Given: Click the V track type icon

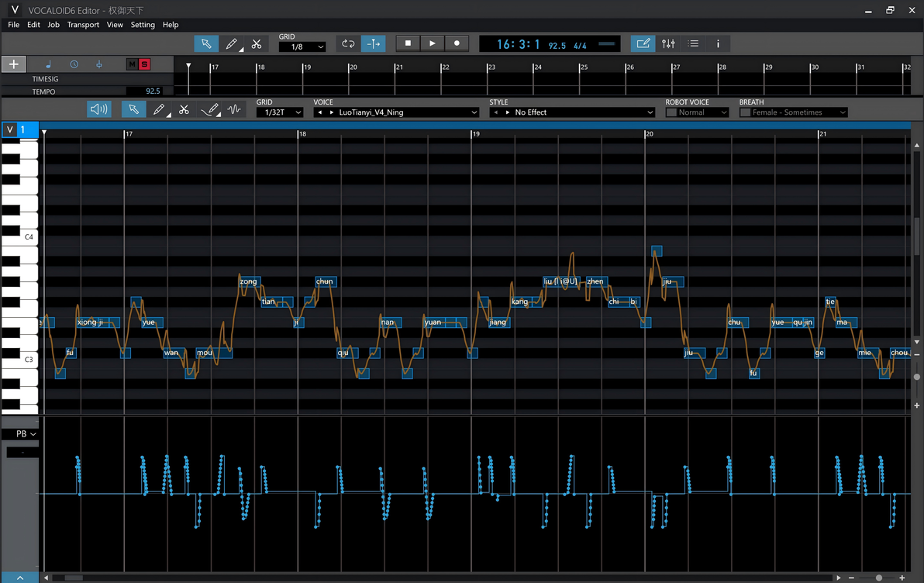Looking at the screenshot, I should tap(10, 129).
